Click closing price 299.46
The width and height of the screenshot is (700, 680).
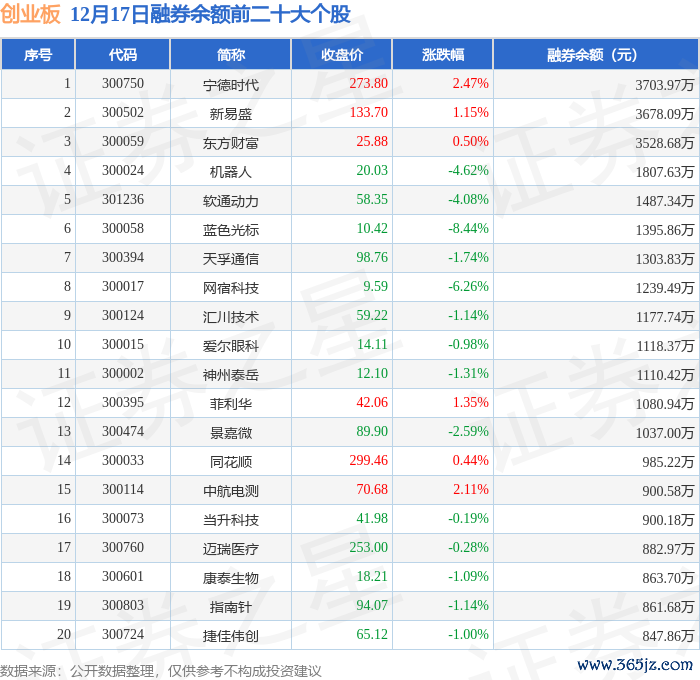[x=368, y=461]
